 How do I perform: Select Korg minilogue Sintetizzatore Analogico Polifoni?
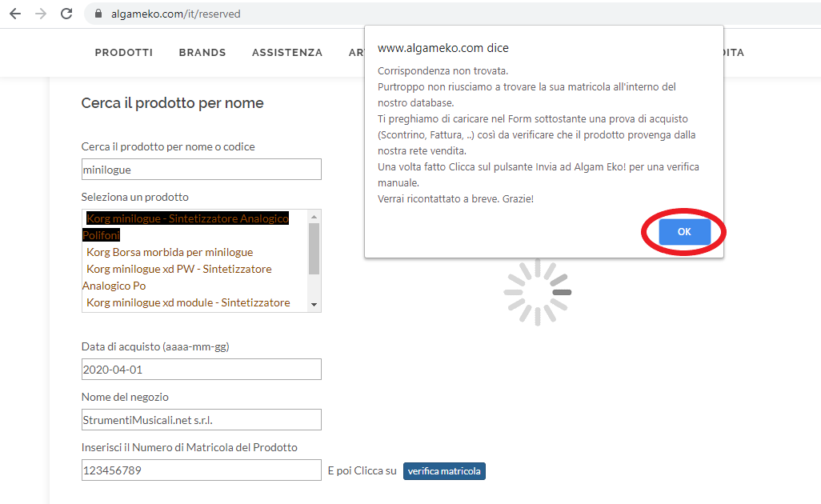point(186,226)
